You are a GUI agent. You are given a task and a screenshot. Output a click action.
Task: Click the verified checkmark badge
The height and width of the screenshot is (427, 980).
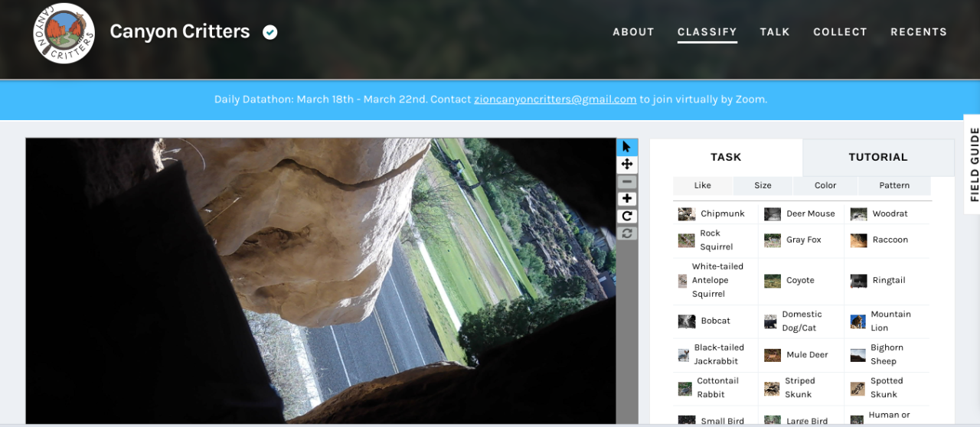[269, 32]
